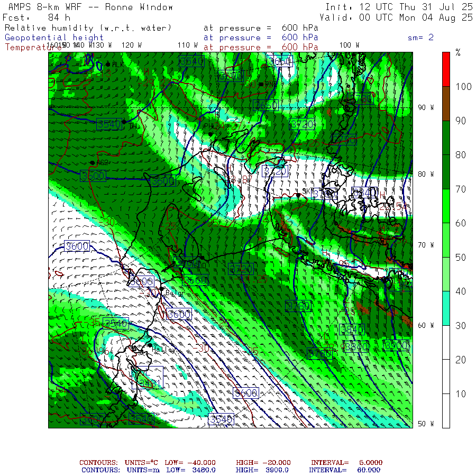Click the red 'Temperature' label
476x476 pixels.
click(x=33, y=48)
